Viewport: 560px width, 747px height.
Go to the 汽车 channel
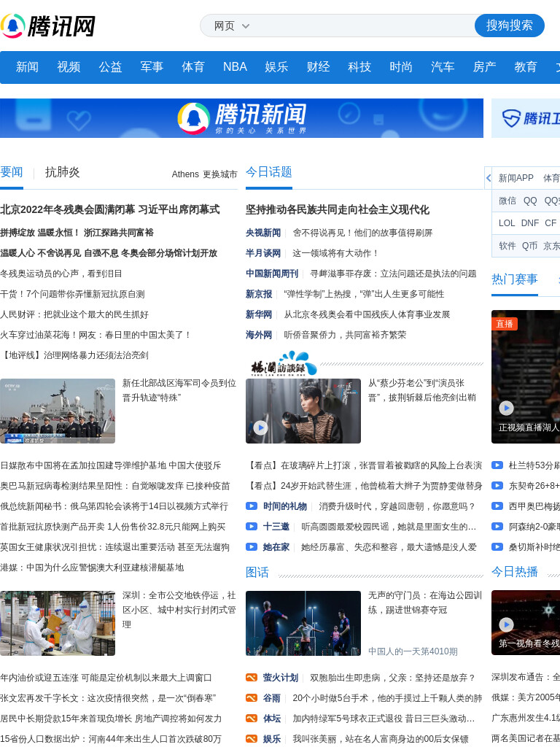443,66
